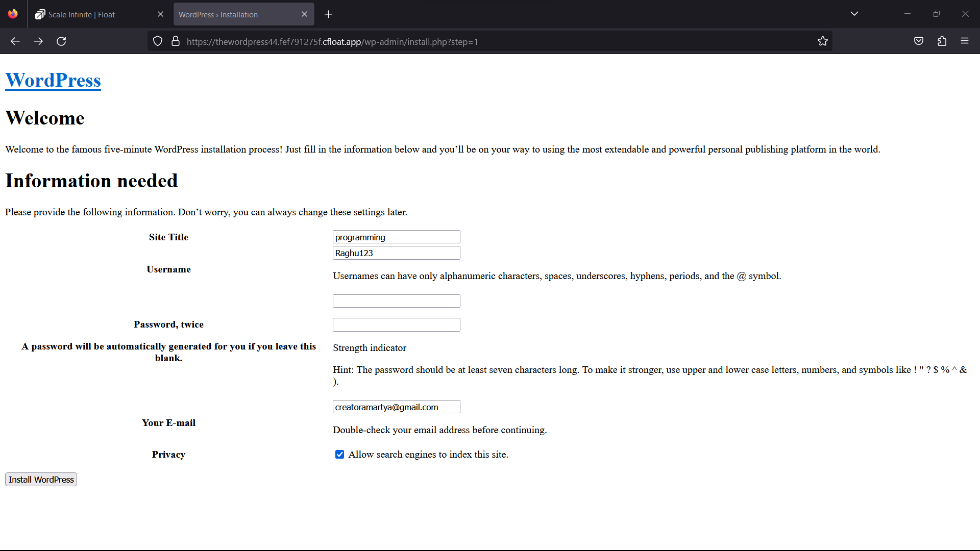Focus the E-mail input field
This screenshot has width=980, height=551.
click(x=397, y=407)
